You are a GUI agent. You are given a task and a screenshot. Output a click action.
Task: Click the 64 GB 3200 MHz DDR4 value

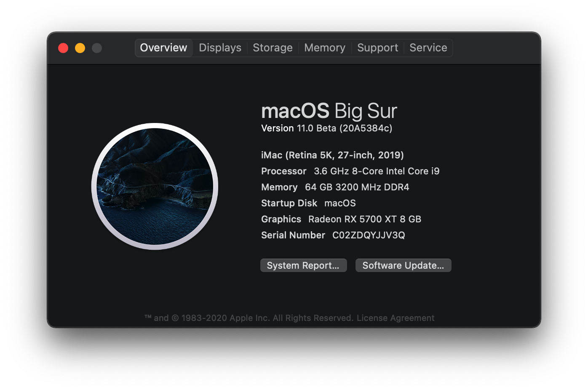tap(357, 187)
